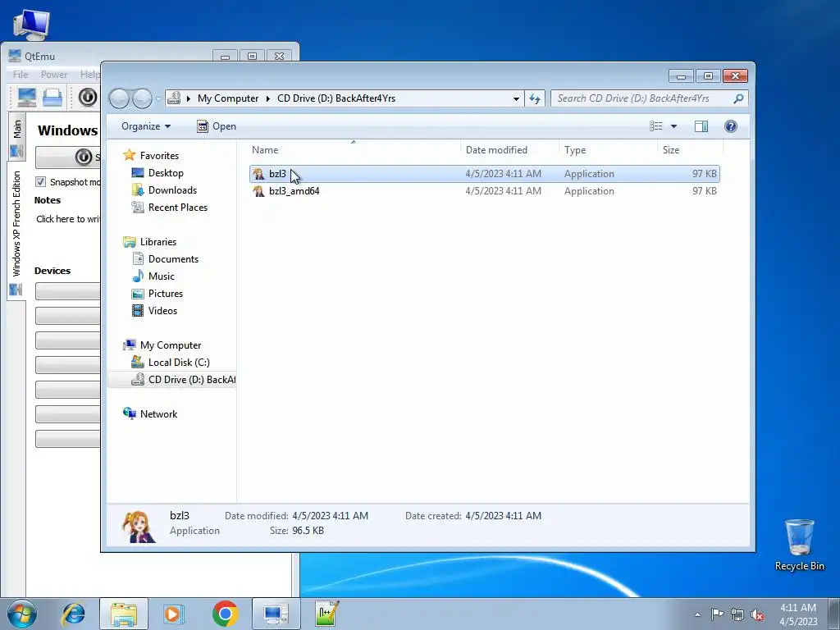Open the change view options dropdown arrow

tap(674, 126)
